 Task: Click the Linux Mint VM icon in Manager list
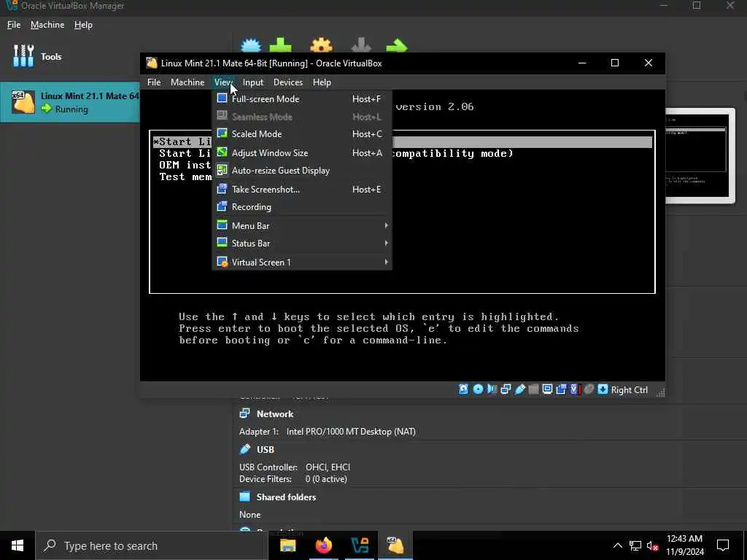tap(23, 102)
